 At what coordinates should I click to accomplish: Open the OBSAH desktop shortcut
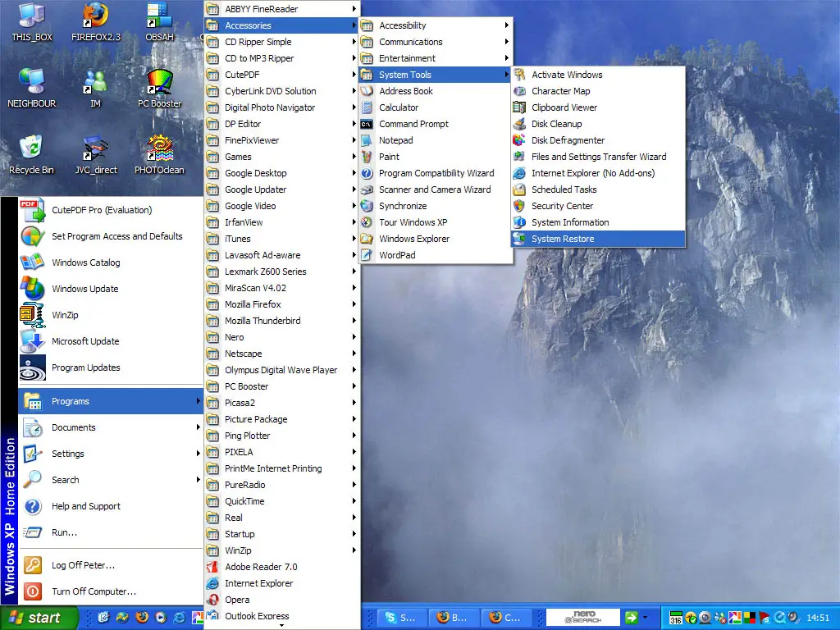click(x=159, y=22)
